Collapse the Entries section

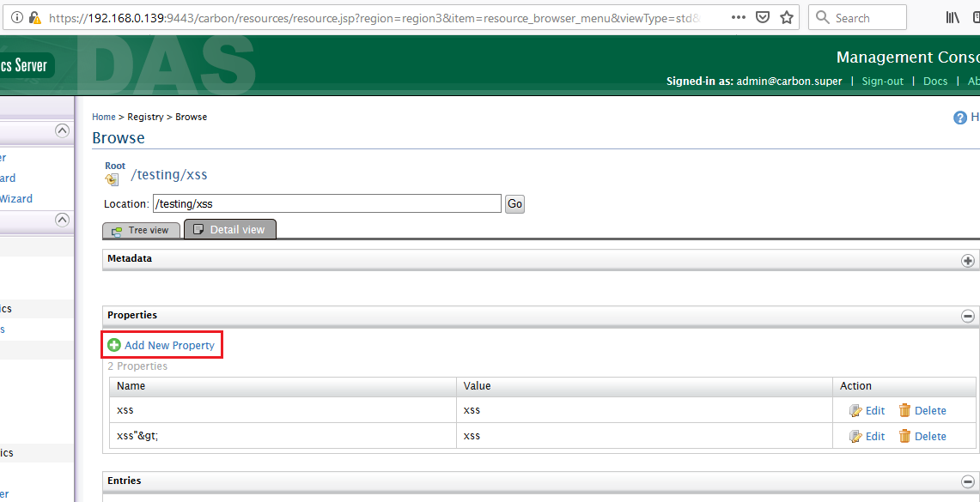click(967, 481)
